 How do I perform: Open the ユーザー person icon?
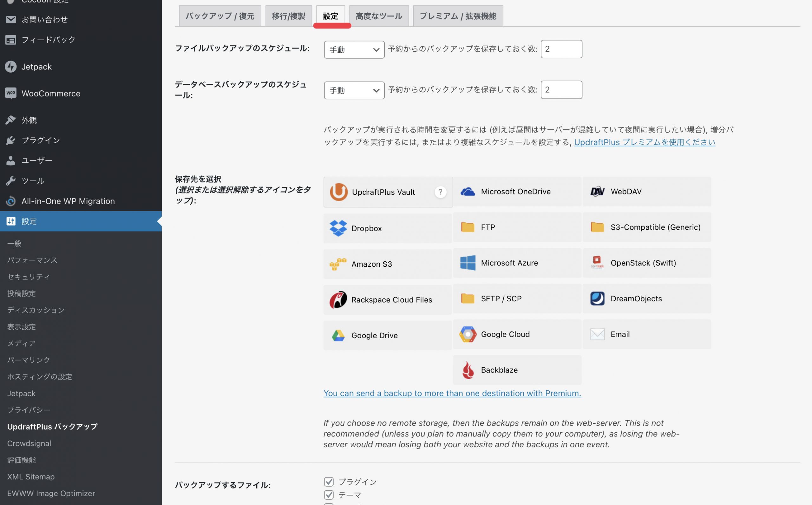coord(11,160)
